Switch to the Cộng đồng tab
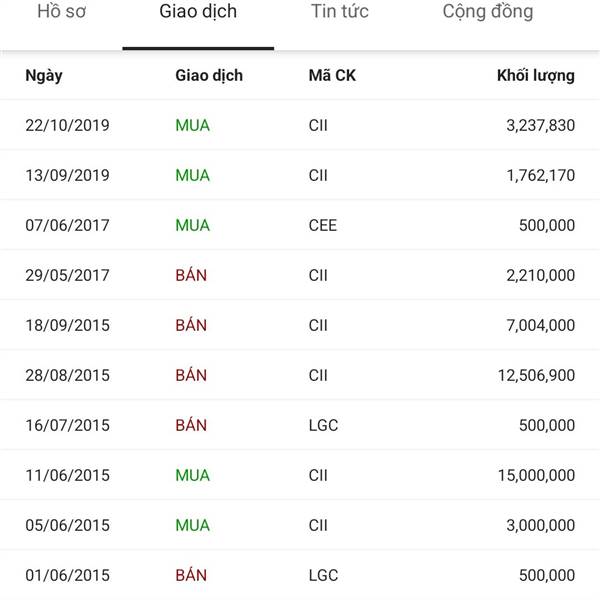 click(x=488, y=11)
